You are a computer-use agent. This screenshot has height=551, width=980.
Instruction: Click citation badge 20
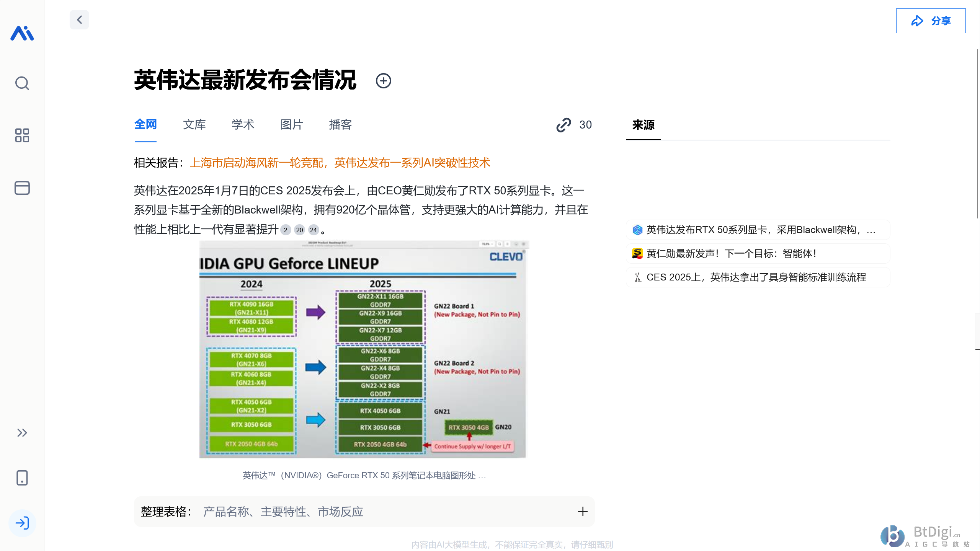299,230
